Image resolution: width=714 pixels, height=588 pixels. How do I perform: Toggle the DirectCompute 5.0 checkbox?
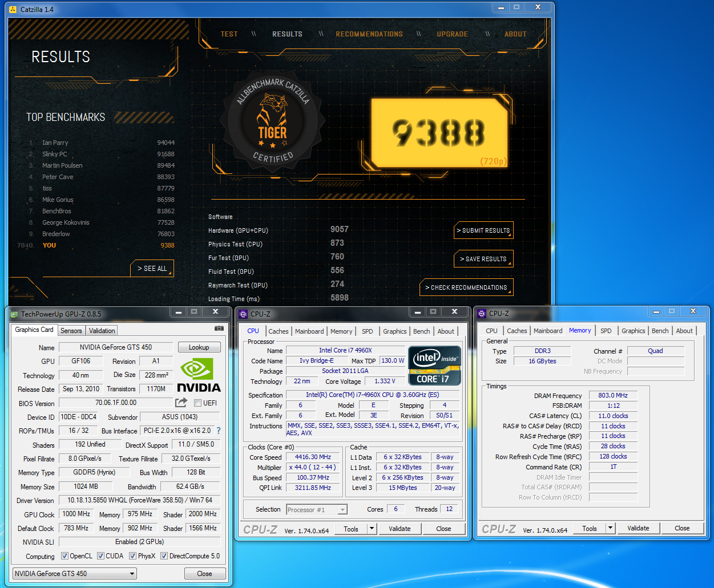(164, 556)
